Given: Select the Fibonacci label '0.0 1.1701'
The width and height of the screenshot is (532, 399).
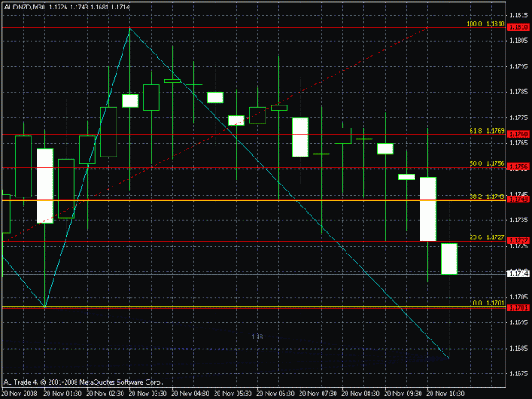Looking at the screenshot, I should (x=489, y=303).
